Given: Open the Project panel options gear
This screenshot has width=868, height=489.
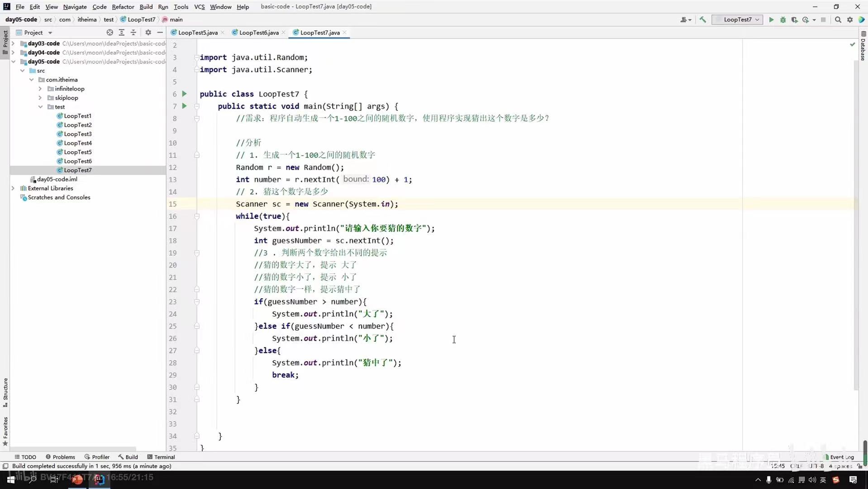Looking at the screenshot, I should (148, 32).
